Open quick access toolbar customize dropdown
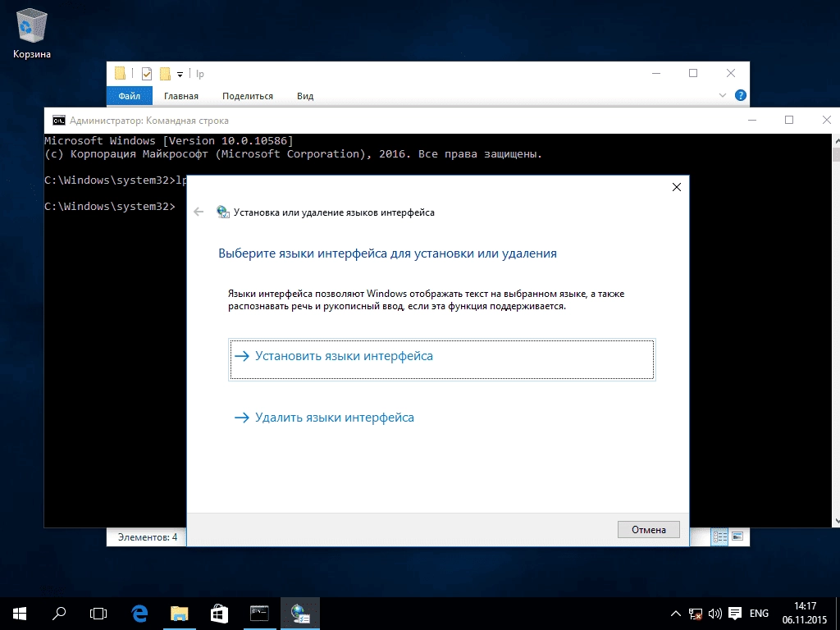 180,75
